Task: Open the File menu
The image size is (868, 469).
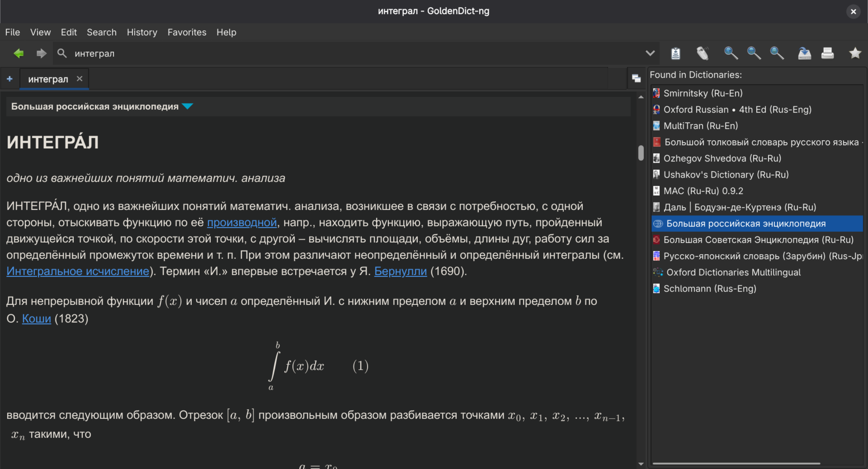Action: pos(12,32)
